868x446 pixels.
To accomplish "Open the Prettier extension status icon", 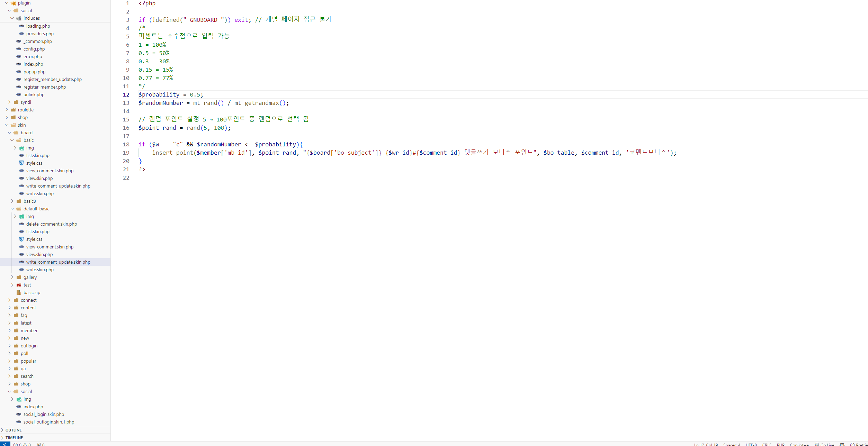I will click(x=860, y=444).
